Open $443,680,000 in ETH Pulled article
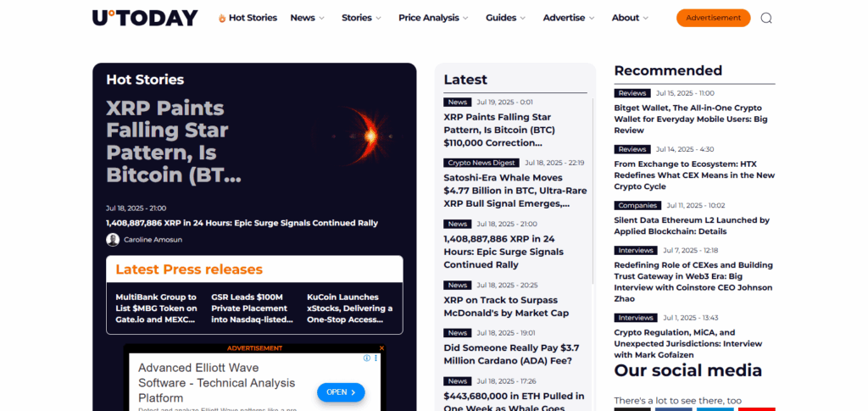868x411 pixels. coord(514,402)
